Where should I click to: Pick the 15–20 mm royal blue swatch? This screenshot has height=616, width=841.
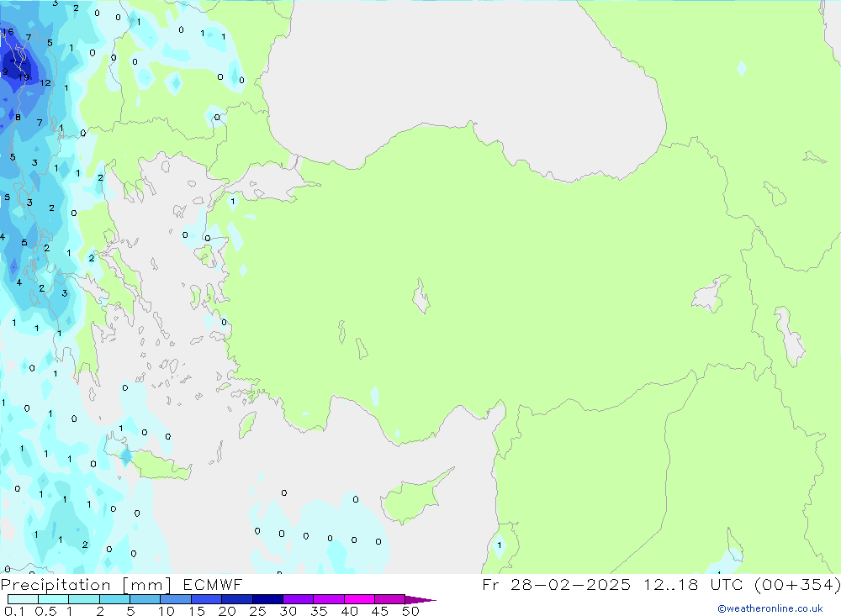click(x=207, y=599)
